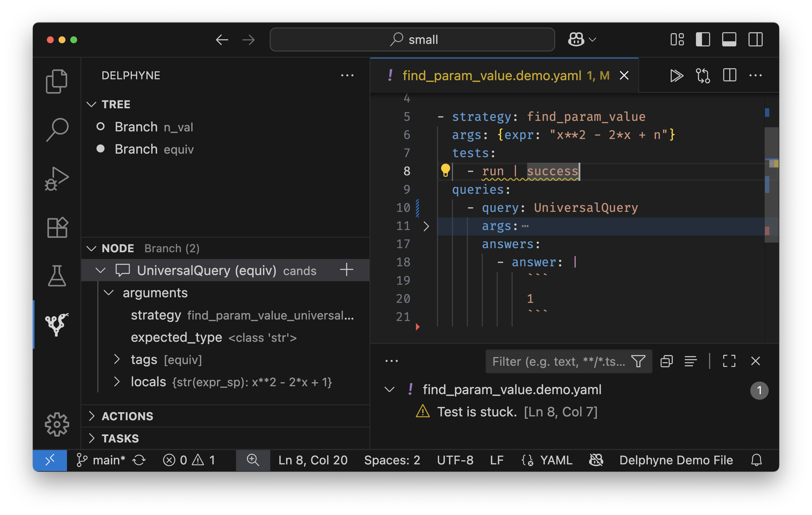Open the Testing flask icon
The height and width of the screenshot is (515, 812).
tap(57, 276)
